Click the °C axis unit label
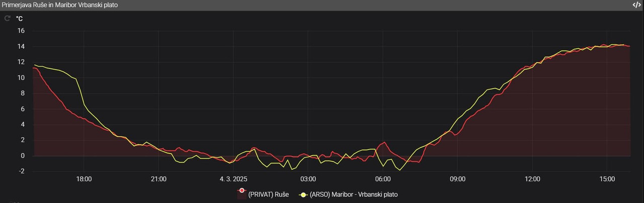The height and width of the screenshot is (203, 644). point(19,19)
